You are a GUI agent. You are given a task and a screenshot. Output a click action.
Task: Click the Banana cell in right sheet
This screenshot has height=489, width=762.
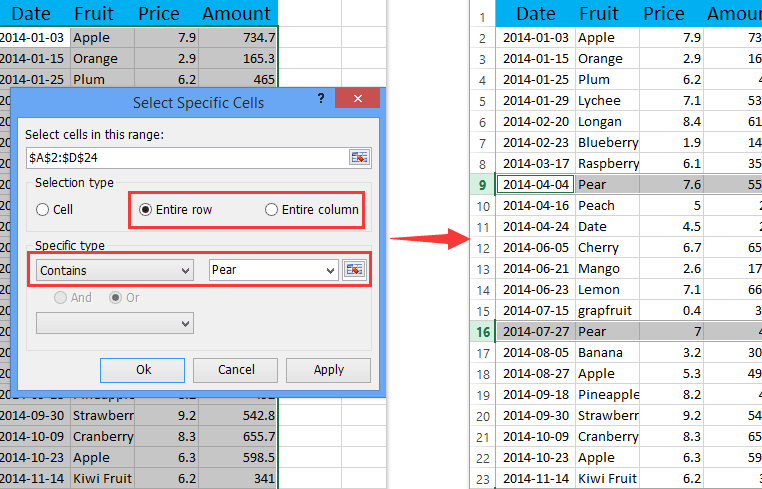pos(607,352)
